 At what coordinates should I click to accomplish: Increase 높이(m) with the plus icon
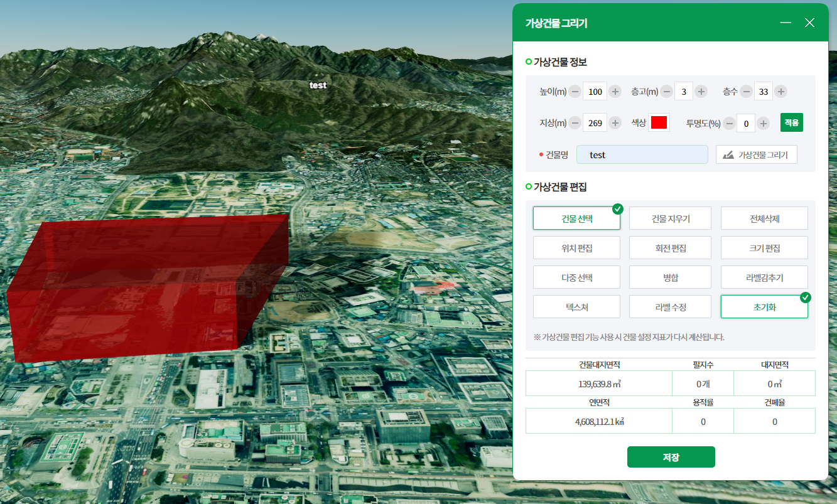tap(615, 92)
